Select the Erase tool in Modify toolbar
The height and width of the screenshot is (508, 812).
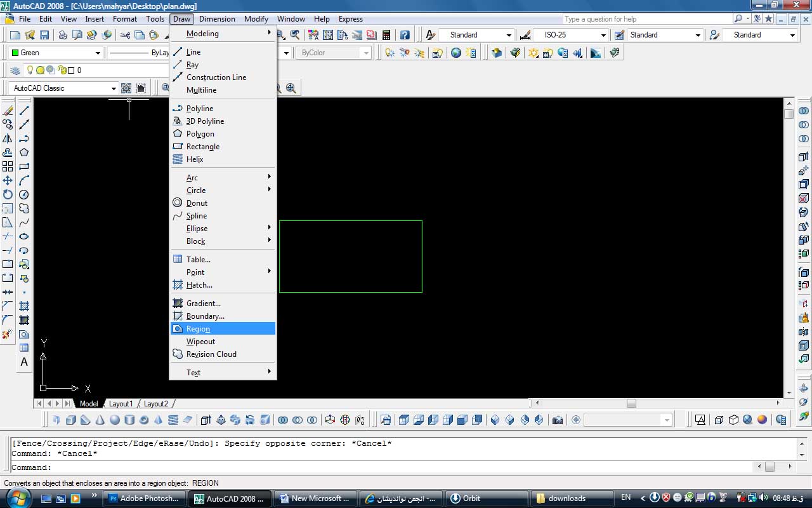coord(8,110)
